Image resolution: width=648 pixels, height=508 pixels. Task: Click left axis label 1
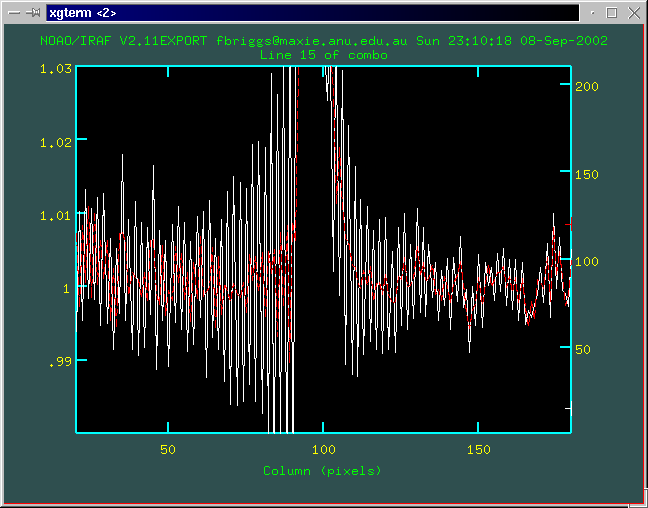(x=67, y=289)
